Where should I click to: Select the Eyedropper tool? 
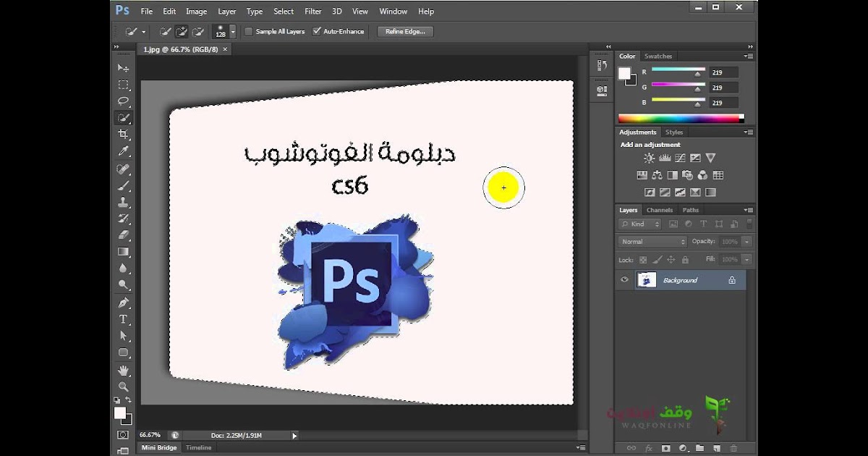point(124,151)
